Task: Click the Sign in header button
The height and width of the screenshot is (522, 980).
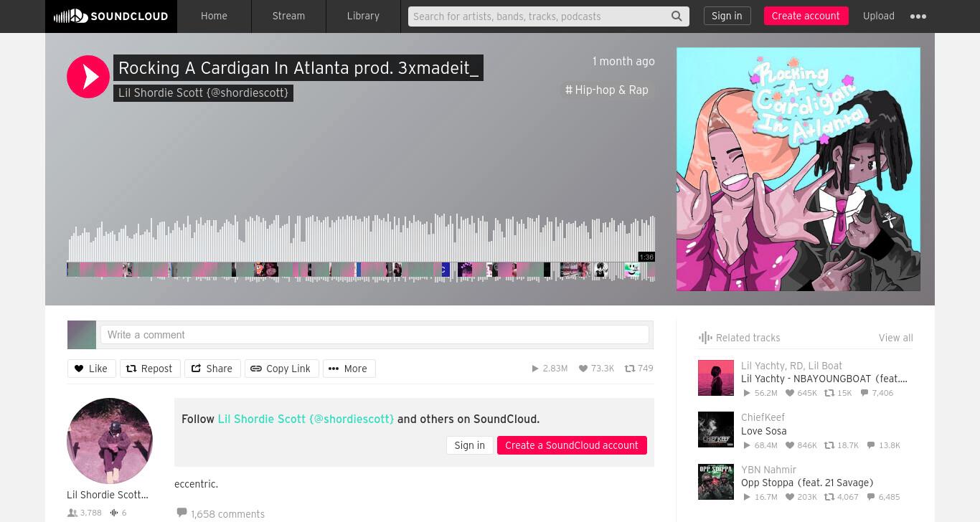Action: (x=727, y=16)
